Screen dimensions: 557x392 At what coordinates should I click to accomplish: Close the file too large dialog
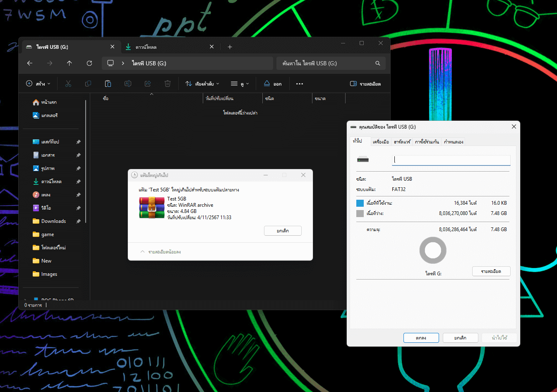pyautogui.click(x=303, y=175)
